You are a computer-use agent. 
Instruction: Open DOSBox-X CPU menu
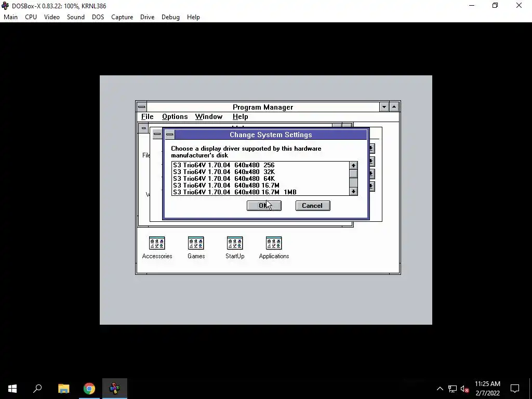pos(31,17)
